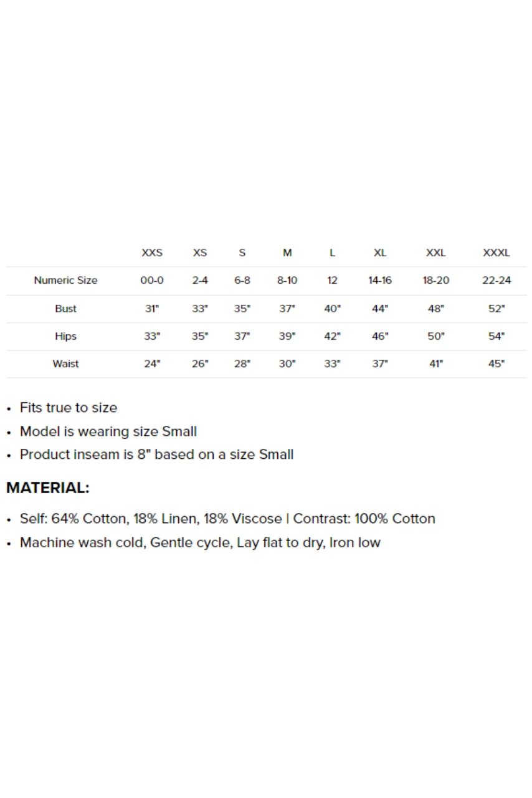Select the "Model is wearing size Small" line
Screen dimensions: 532x798
pyautogui.click(x=108, y=431)
